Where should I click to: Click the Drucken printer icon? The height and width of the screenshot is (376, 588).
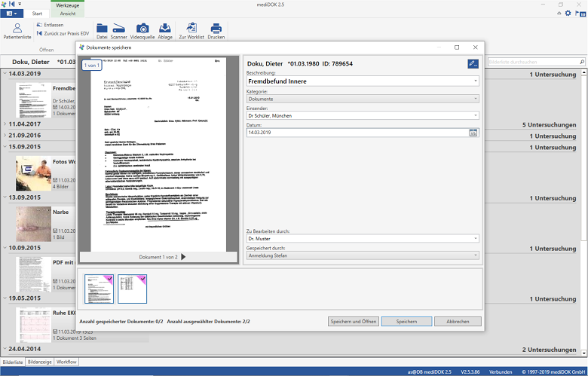(216, 31)
